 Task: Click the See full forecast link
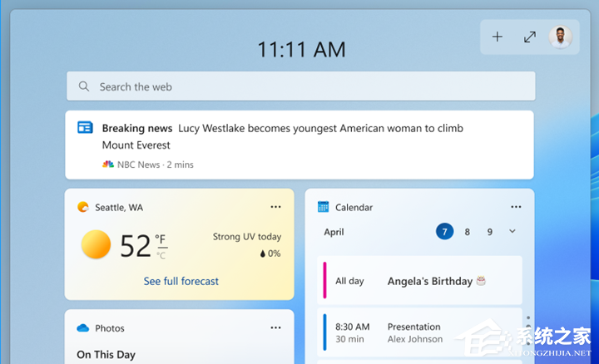(181, 281)
